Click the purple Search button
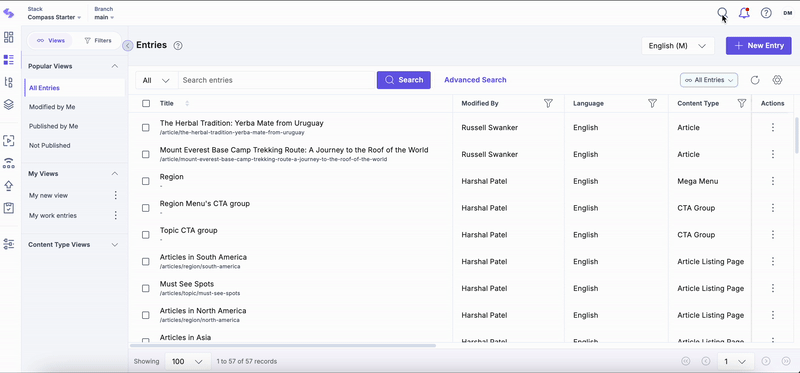Image resolution: width=800 pixels, height=373 pixels. coord(404,80)
